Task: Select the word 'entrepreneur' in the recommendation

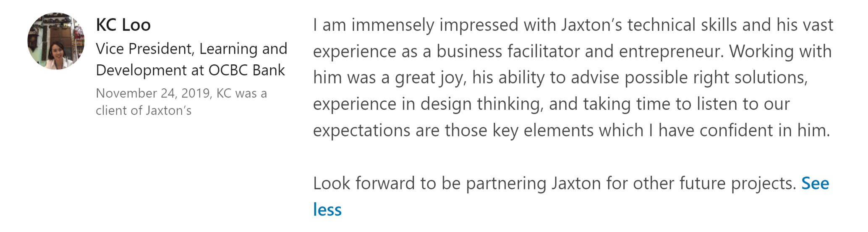Action: 671,52
